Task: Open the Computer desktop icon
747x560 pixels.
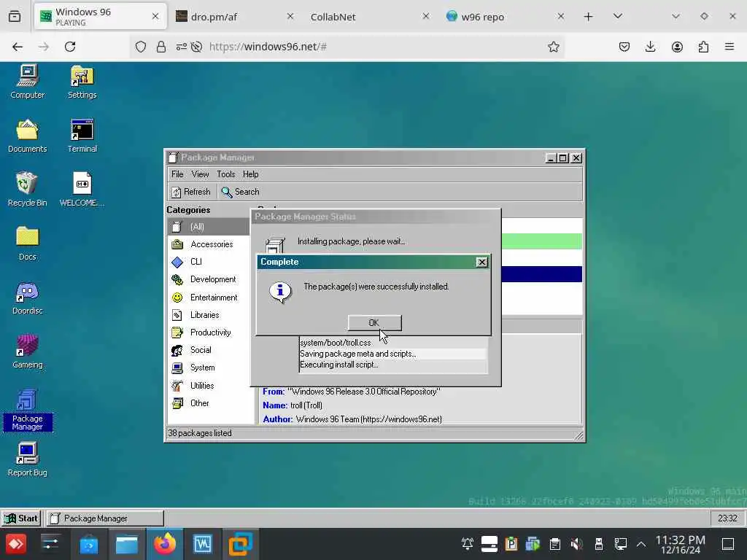Action: [27, 82]
